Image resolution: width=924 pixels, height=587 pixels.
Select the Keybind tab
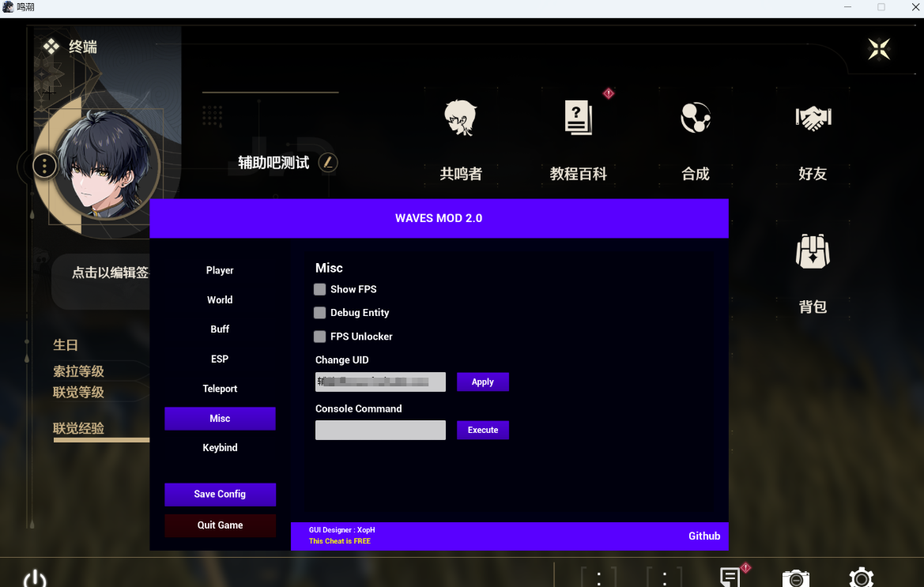220,447
